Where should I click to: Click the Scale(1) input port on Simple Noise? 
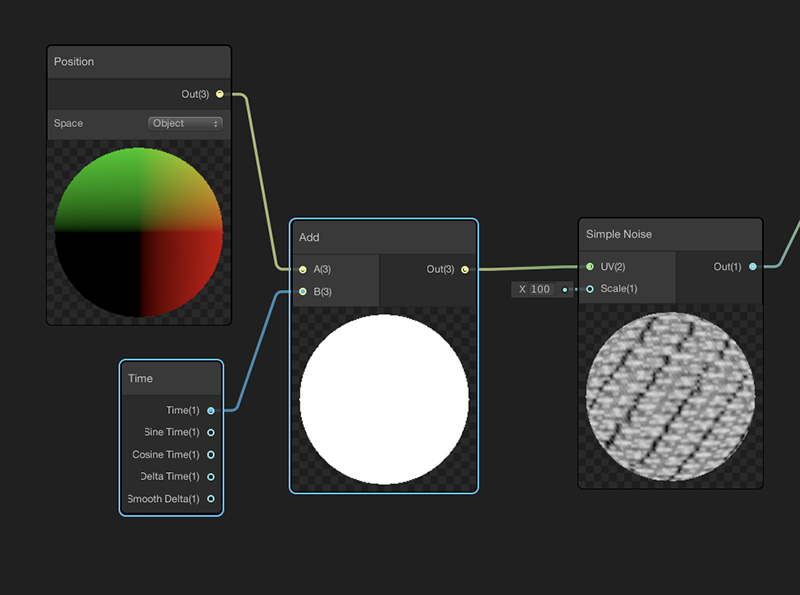tap(590, 289)
